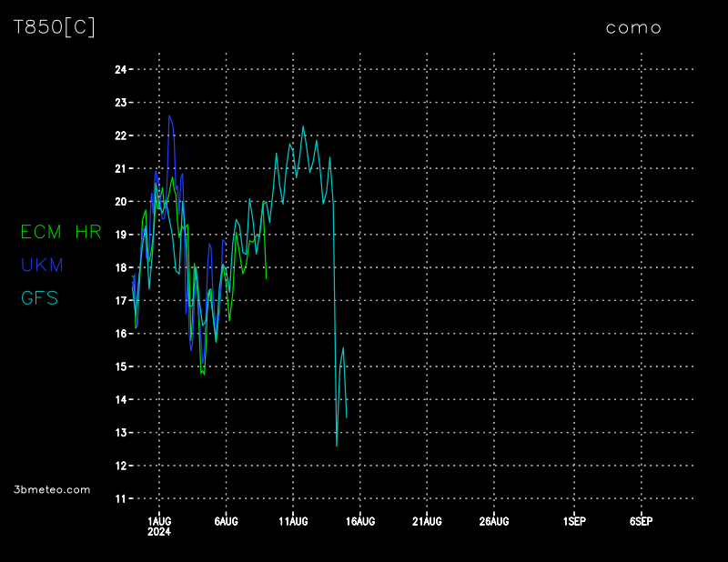The height and width of the screenshot is (562, 728).
Task: Click the 11 value on temperature axis
Action: (120, 498)
